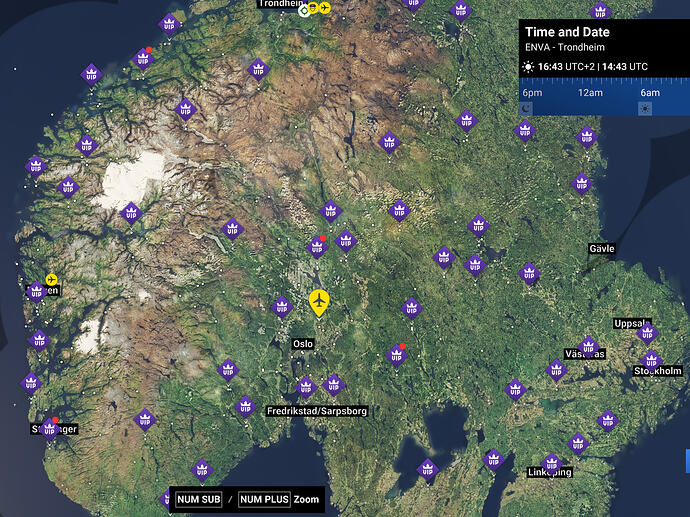Select the VIP marker on the Uppsala label

(x=647, y=333)
